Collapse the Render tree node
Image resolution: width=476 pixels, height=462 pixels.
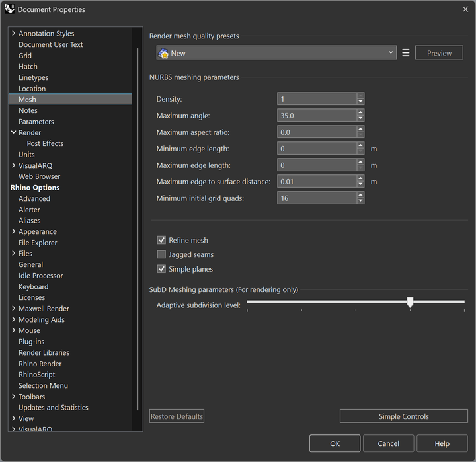coord(14,132)
